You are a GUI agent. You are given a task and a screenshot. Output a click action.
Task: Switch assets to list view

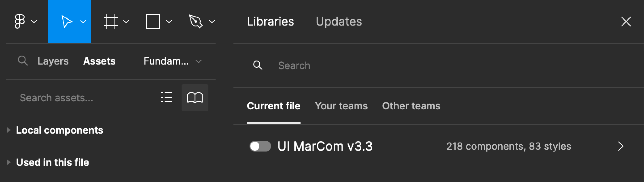click(166, 97)
